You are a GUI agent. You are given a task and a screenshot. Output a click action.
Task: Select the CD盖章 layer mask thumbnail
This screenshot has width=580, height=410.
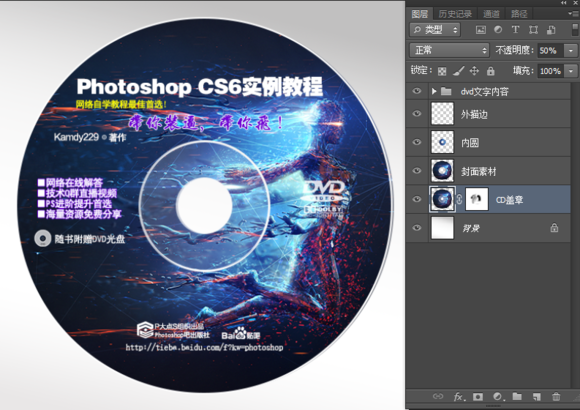pos(476,199)
